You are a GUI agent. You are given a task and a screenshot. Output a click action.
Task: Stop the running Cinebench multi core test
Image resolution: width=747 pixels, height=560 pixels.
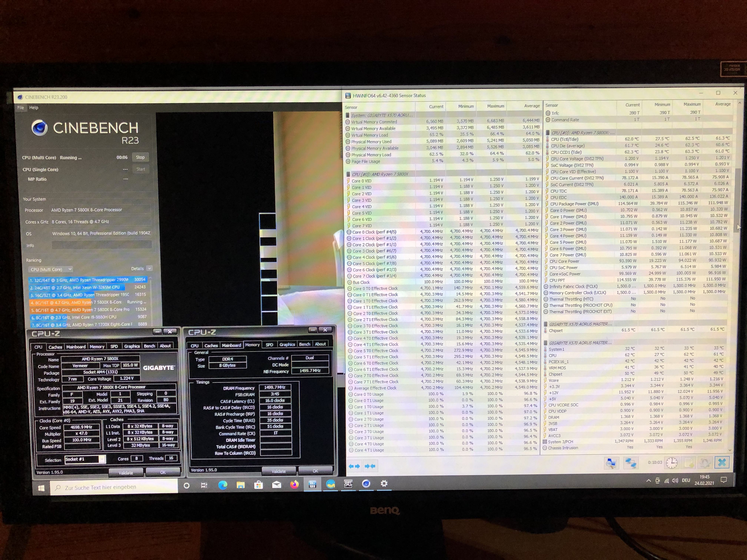140,157
